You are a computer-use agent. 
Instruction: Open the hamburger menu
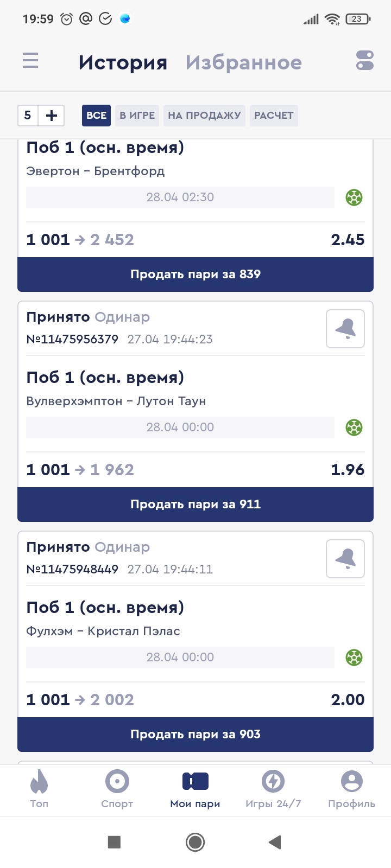click(x=30, y=60)
